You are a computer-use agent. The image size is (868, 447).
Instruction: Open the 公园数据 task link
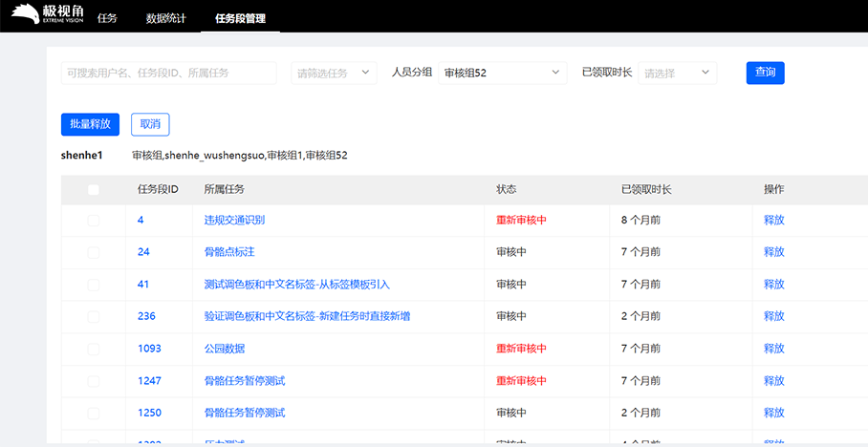click(225, 349)
